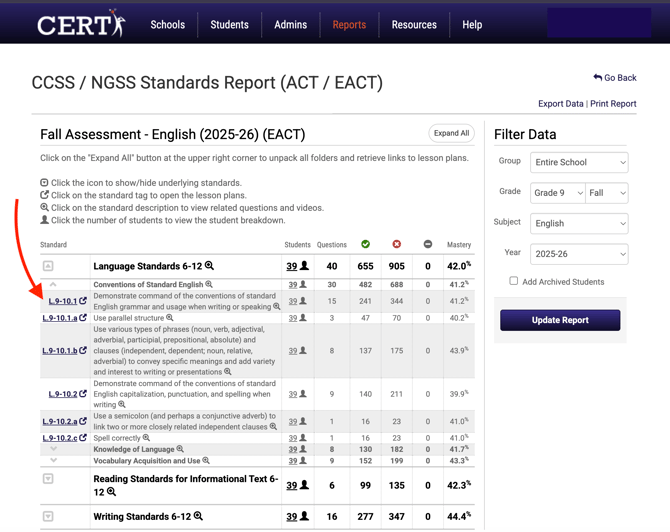Open the Reports menu

[349, 25]
